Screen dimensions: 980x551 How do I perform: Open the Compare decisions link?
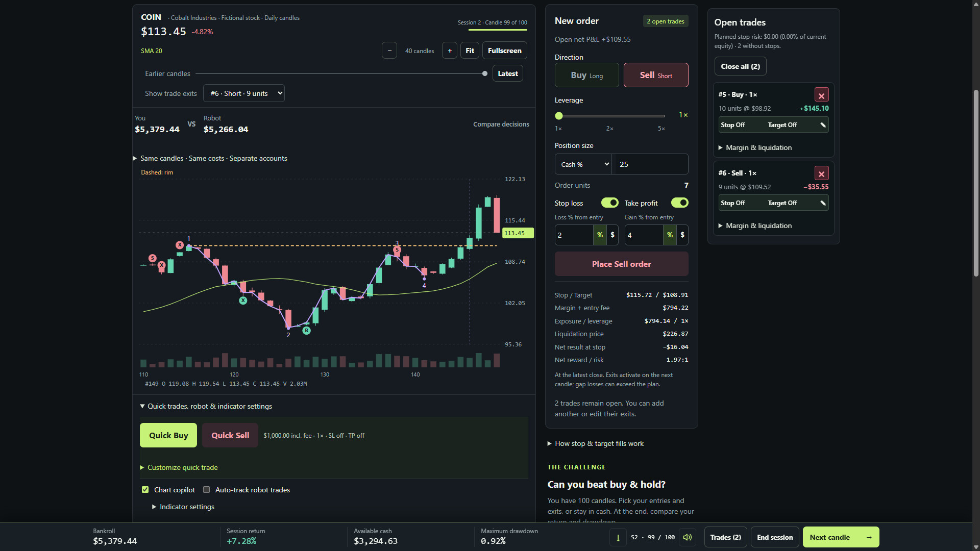501,124
